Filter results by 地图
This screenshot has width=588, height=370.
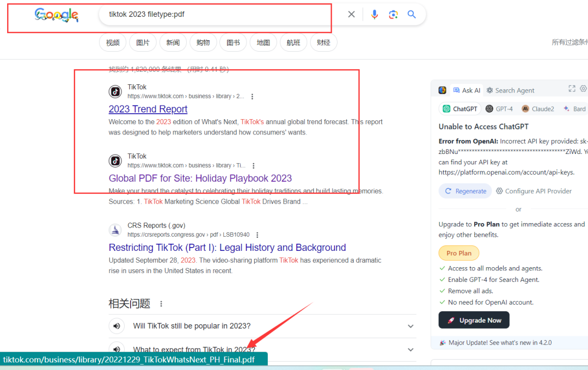[x=264, y=43]
